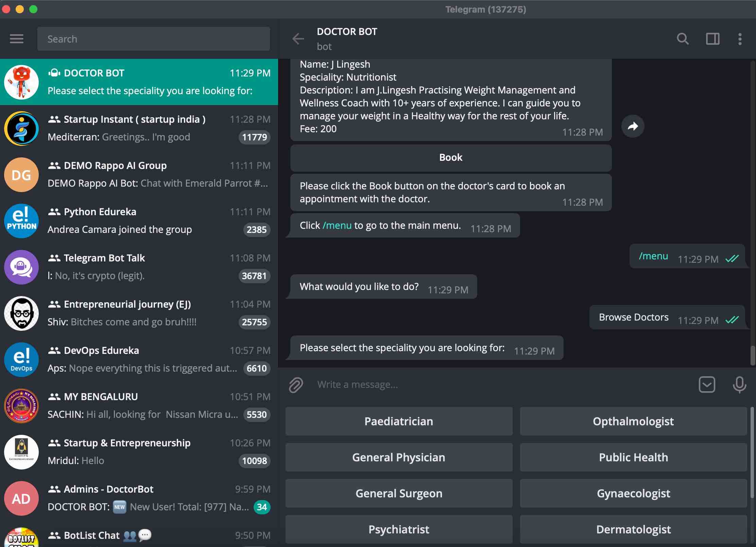The height and width of the screenshot is (547, 756).
Task: Open DOCTOR BOT avatar in chat list
Action: [21, 82]
